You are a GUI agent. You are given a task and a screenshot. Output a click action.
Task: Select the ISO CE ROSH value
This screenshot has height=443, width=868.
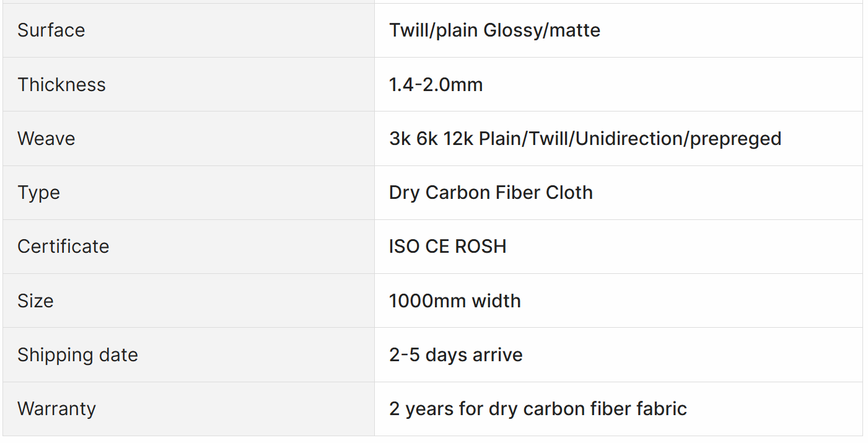click(447, 247)
